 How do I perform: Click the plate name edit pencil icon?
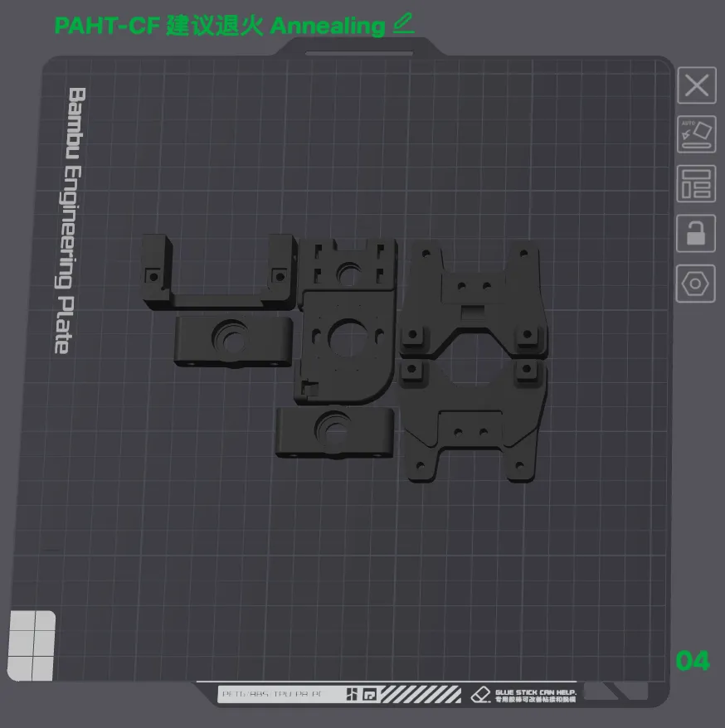[403, 24]
